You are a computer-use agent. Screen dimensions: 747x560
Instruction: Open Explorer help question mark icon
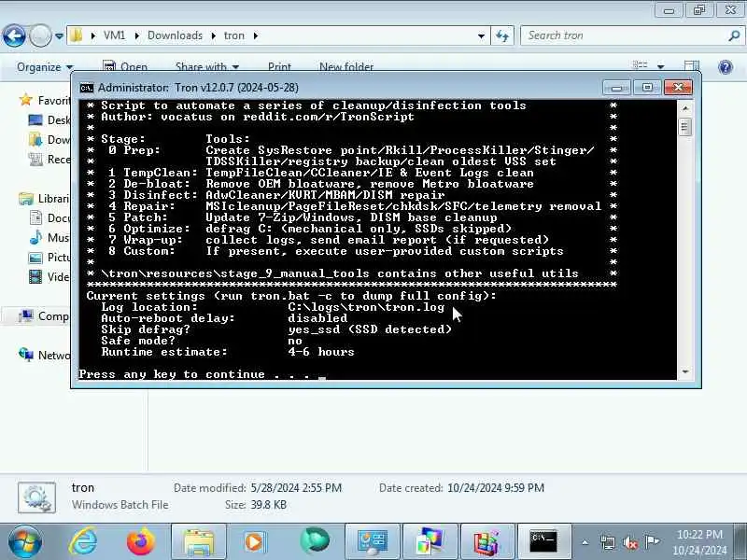tap(726, 67)
